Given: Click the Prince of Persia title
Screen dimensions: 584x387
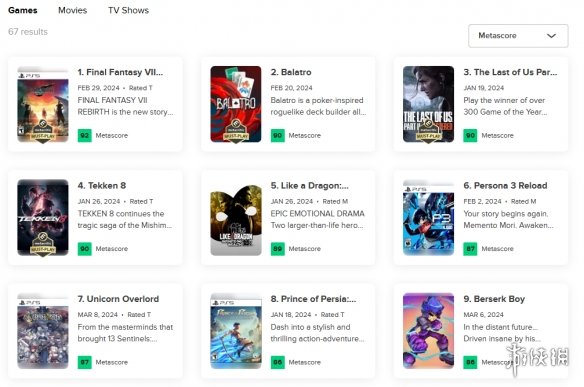Looking at the screenshot, I should (x=313, y=299).
